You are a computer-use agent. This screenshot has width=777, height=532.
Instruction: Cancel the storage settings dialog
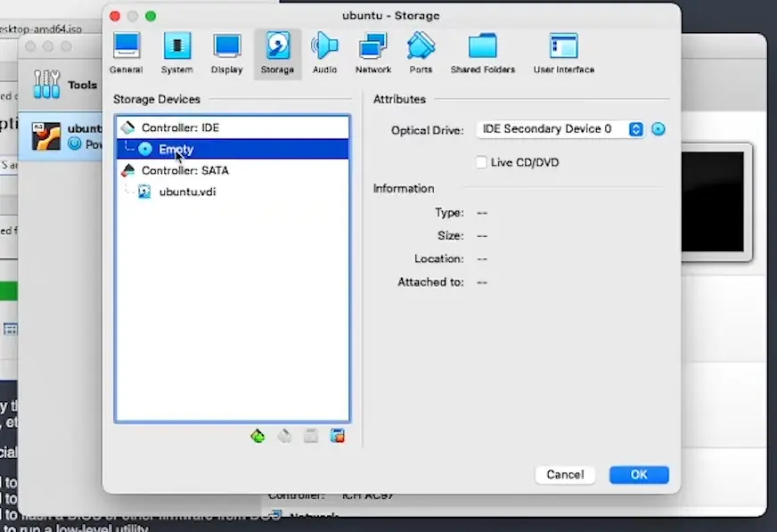point(565,475)
